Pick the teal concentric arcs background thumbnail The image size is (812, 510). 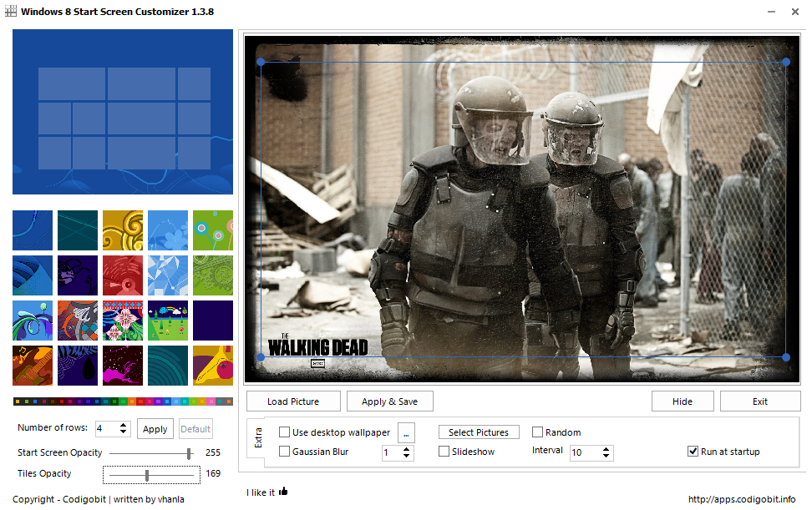click(x=168, y=366)
